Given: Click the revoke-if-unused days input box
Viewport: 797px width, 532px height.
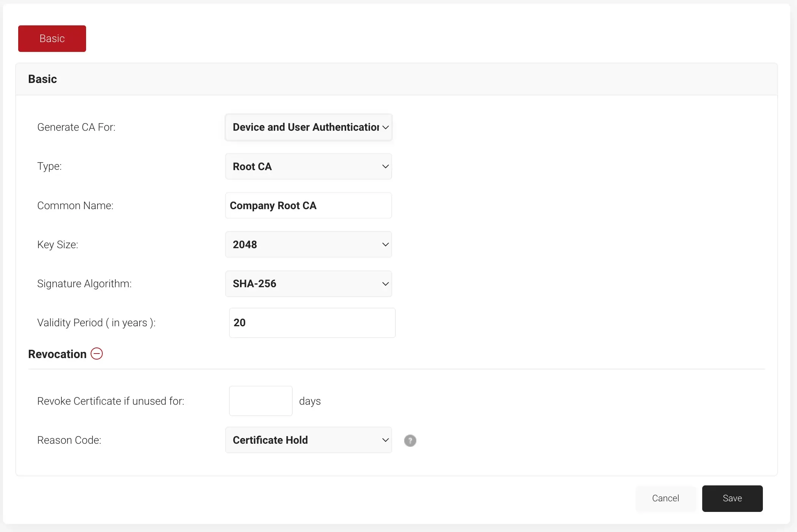Looking at the screenshot, I should (260, 401).
